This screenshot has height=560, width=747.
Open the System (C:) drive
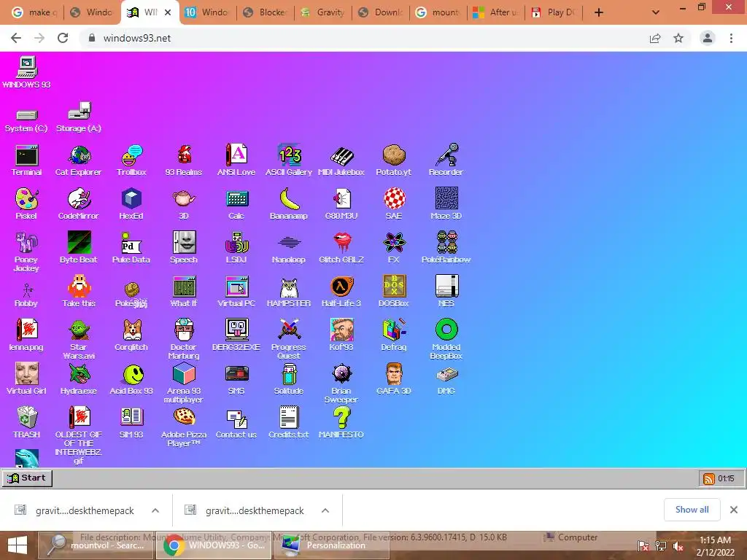26,120
